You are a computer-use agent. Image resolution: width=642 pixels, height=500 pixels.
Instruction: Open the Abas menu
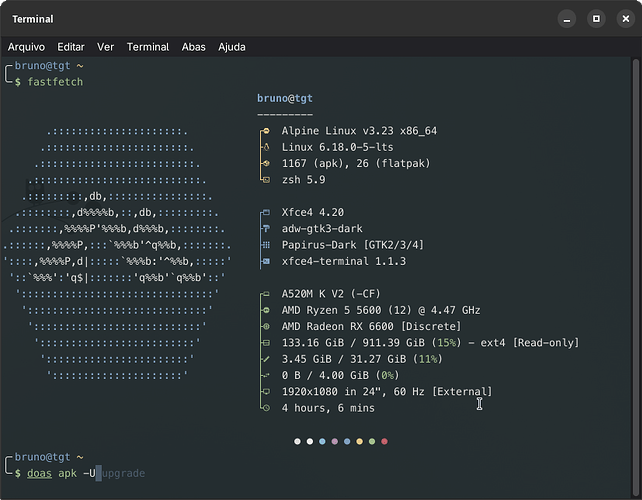pos(193,47)
